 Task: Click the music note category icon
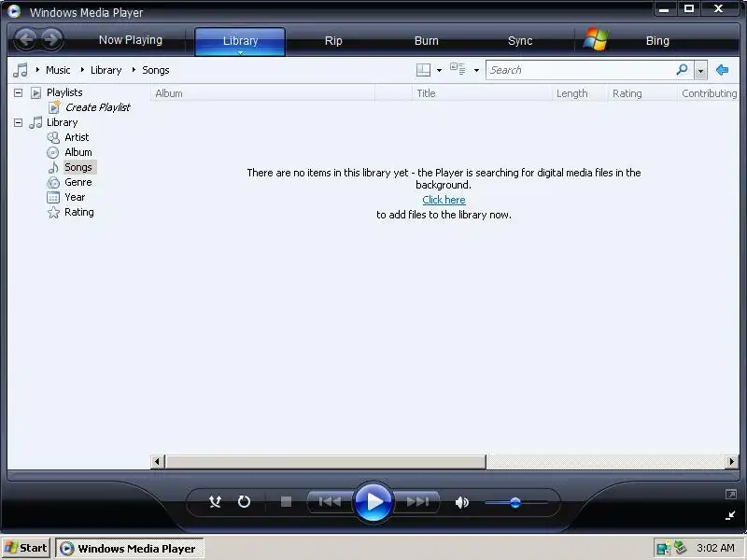point(20,70)
